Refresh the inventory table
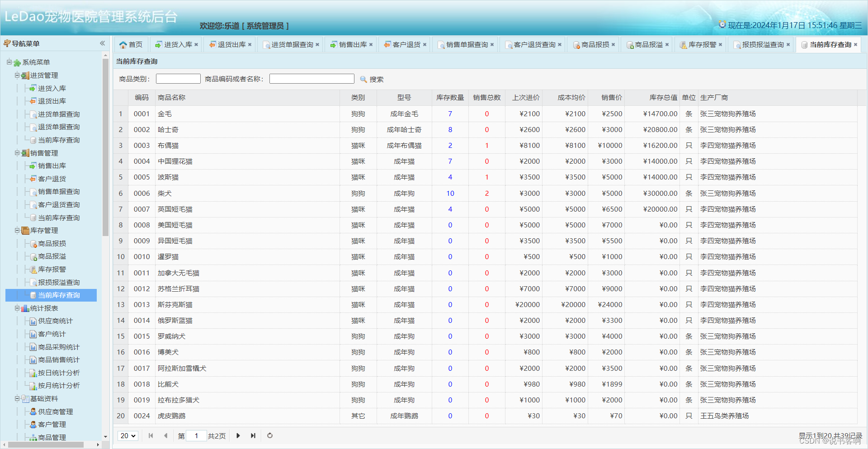This screenshot has width=868, height=449. point(270,436)
